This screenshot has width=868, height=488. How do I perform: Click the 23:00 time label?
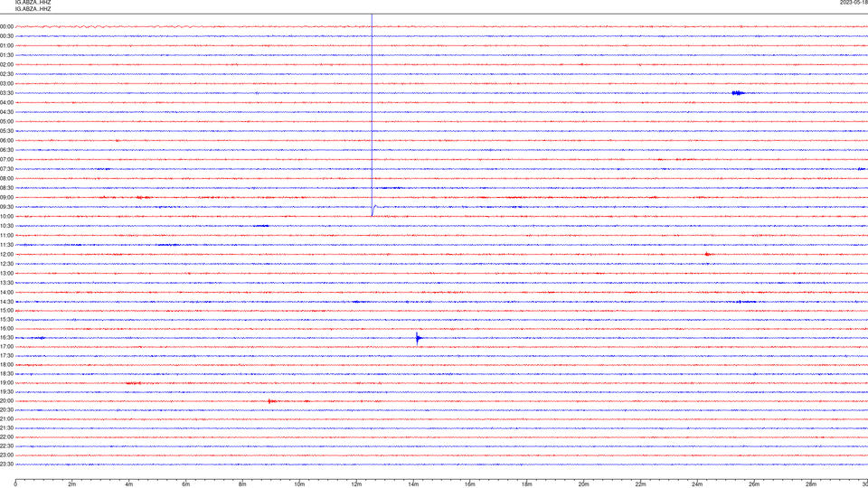click(6, 455)
